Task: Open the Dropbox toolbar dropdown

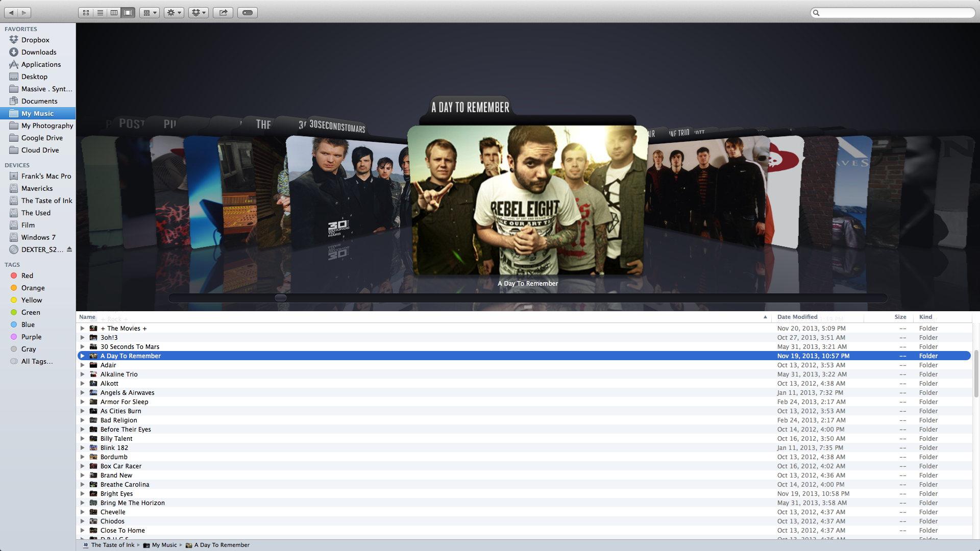Action: [198, 13]
